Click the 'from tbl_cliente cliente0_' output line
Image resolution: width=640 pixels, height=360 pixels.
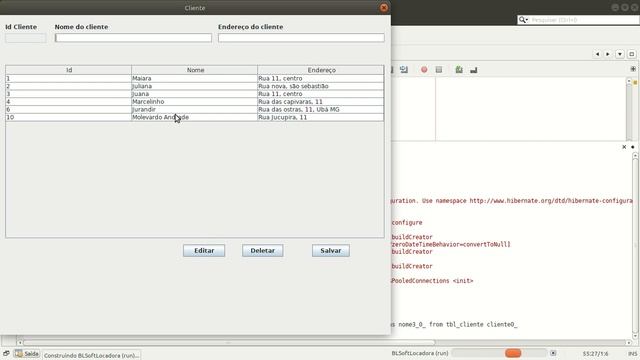coord(454,324)
